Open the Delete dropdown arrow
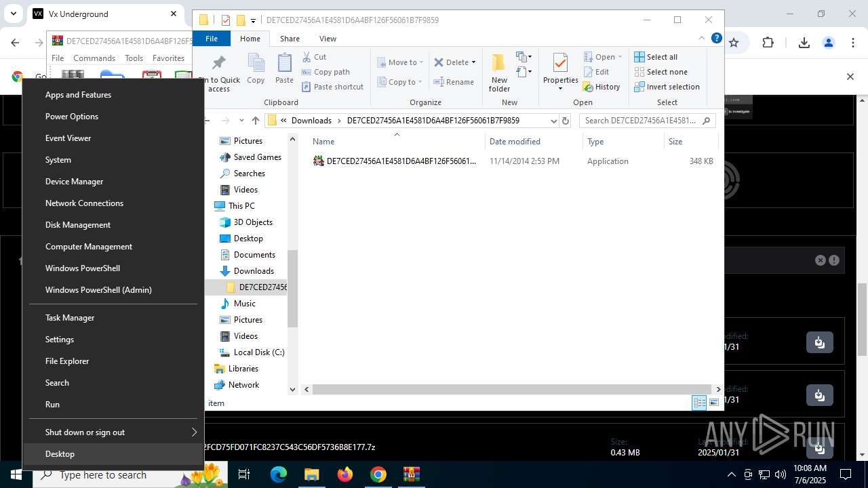 (x=473, y=62)
